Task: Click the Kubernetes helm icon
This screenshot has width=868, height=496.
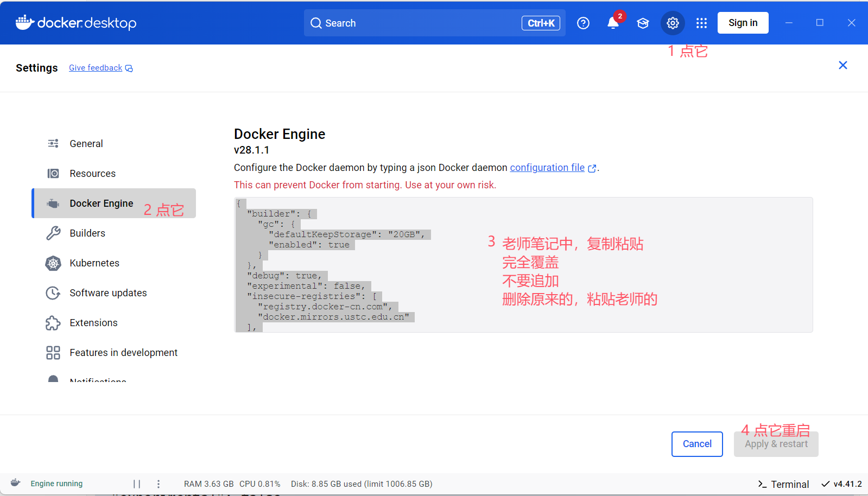Action: pyautogui.click(x=53, y=263)
